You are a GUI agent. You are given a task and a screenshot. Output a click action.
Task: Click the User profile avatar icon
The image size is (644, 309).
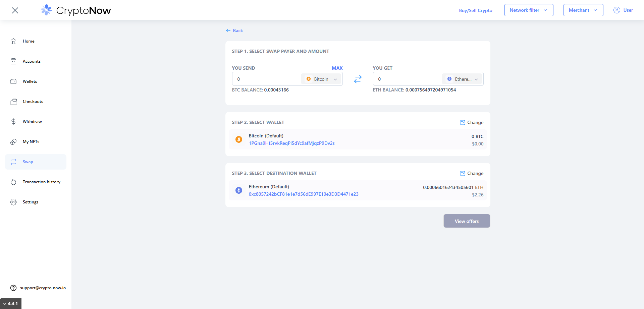pos(617,10)
